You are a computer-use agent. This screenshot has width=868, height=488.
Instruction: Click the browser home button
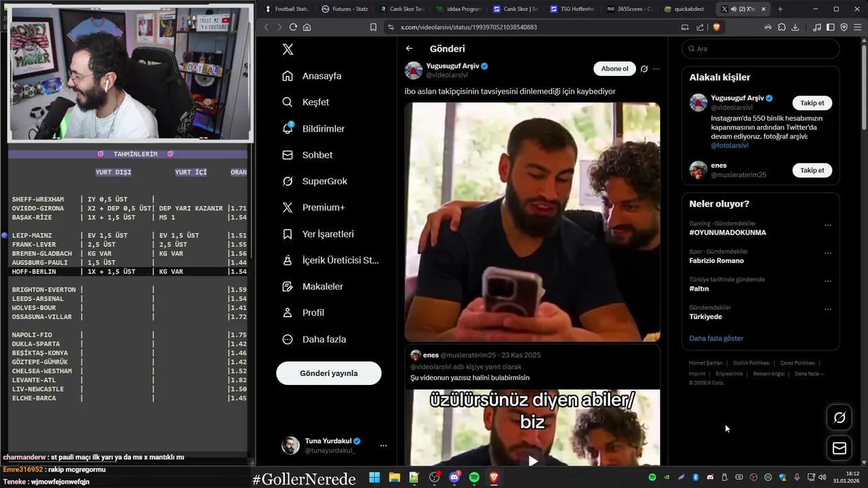(x=307, y=27)
